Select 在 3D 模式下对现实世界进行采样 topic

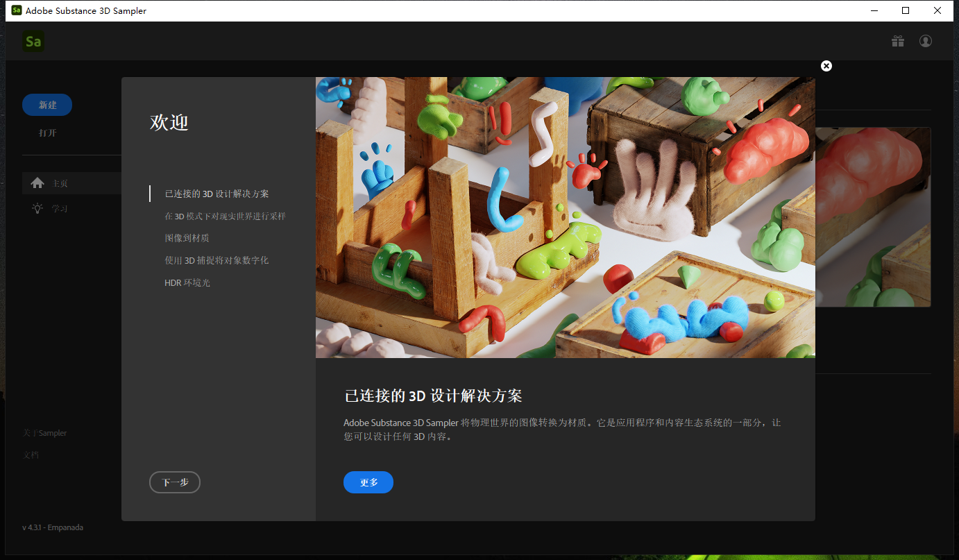[225, 216]
